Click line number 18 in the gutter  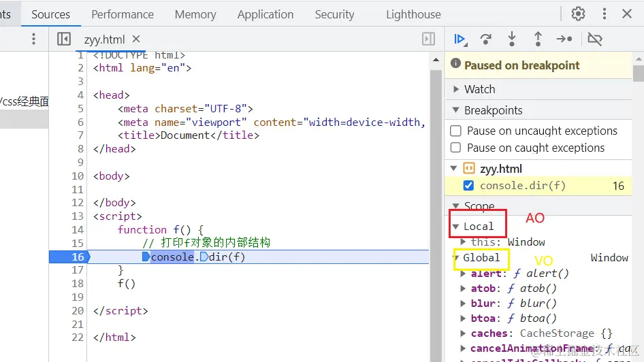click(77, 284)
